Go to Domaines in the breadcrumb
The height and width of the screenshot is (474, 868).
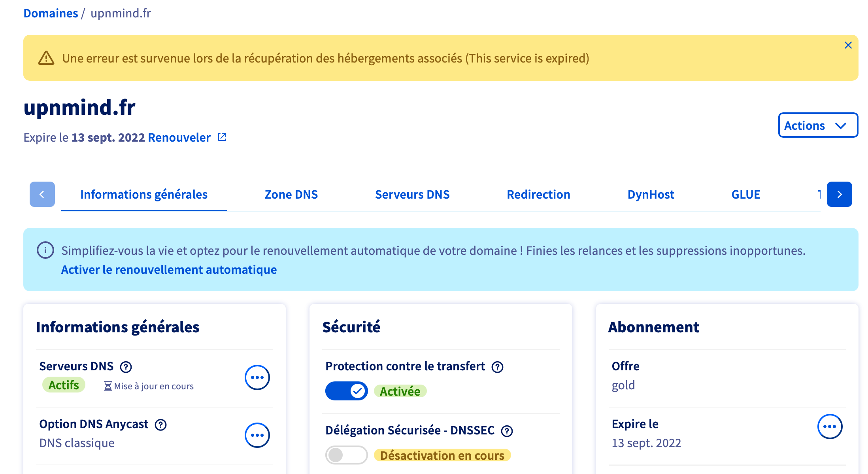[51, 13]
